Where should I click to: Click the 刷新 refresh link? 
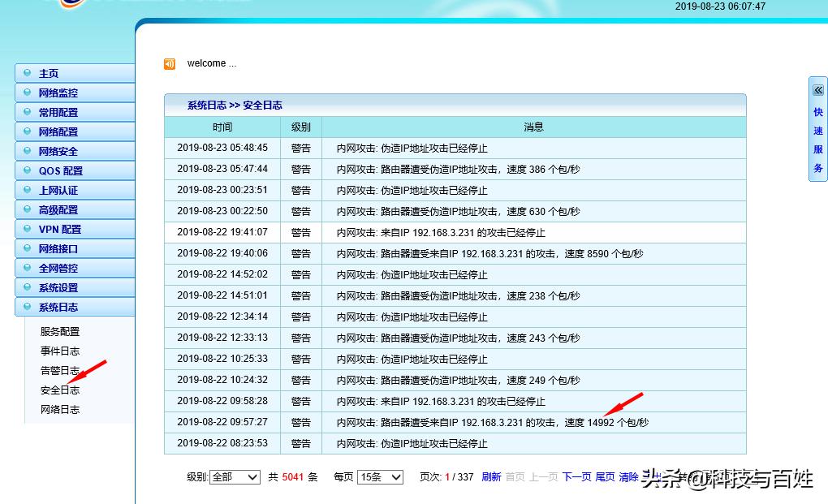pos(490,477)
